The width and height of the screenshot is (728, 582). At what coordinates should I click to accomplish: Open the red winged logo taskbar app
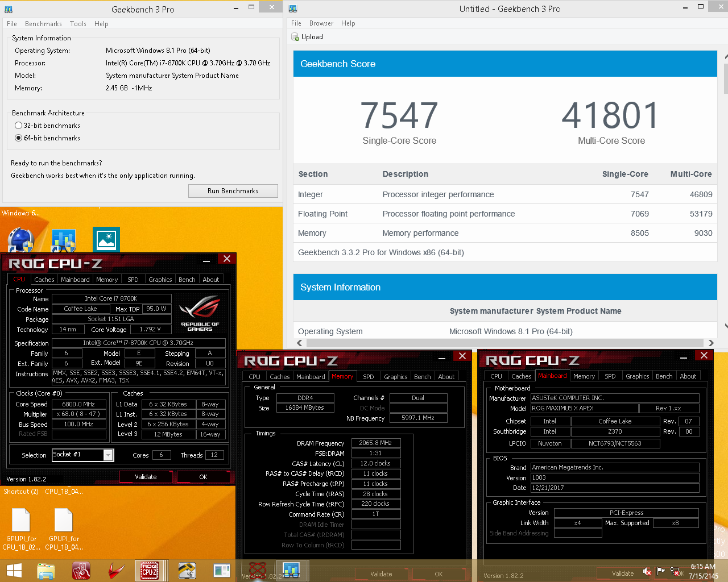pos(116,571)
